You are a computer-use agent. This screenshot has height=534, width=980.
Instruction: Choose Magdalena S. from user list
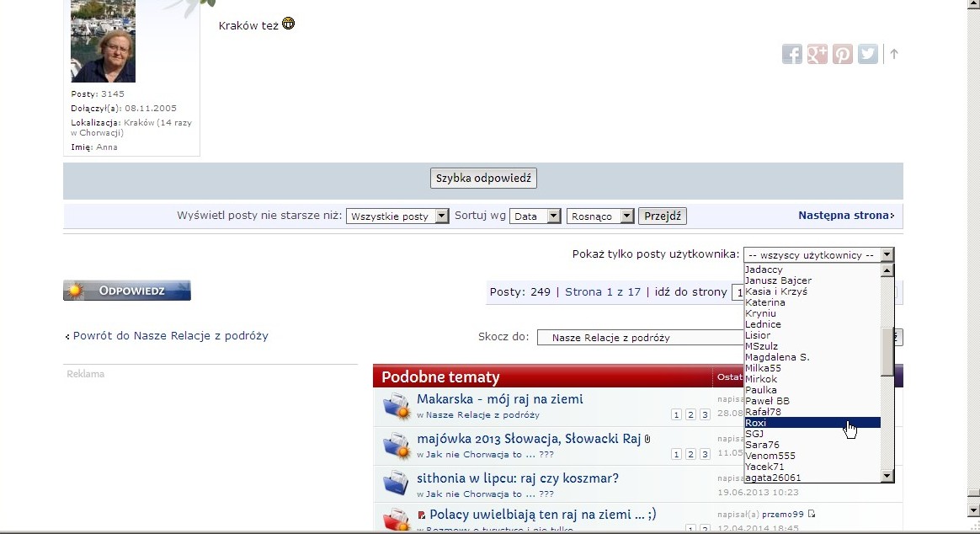(777, 357)
